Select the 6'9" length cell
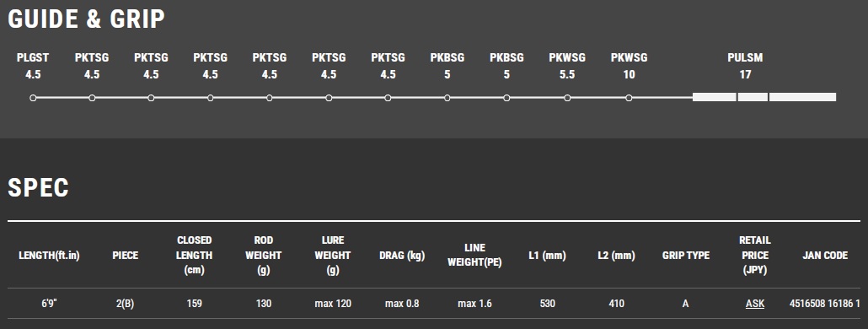Image resolution: width=868 pixels, height=329 pixels. (x=49, y=304)
